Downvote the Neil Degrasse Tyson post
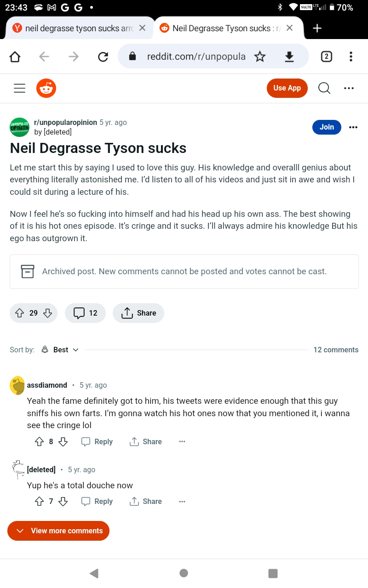 point(47,313)
